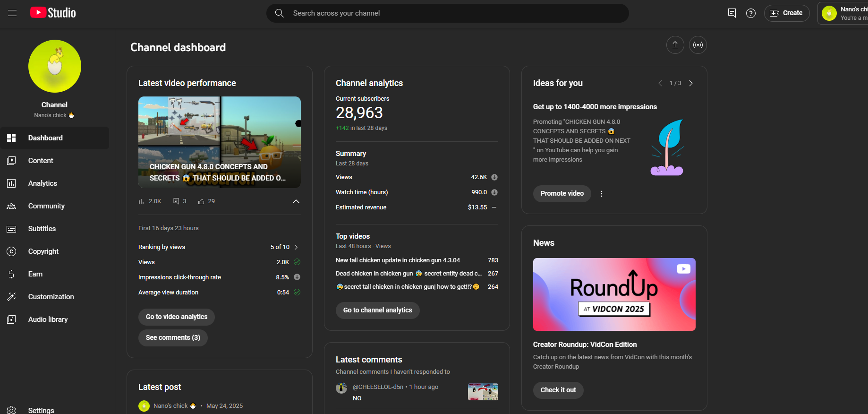Click the down indicator beside Views 42.6K

tap(494, 177)
